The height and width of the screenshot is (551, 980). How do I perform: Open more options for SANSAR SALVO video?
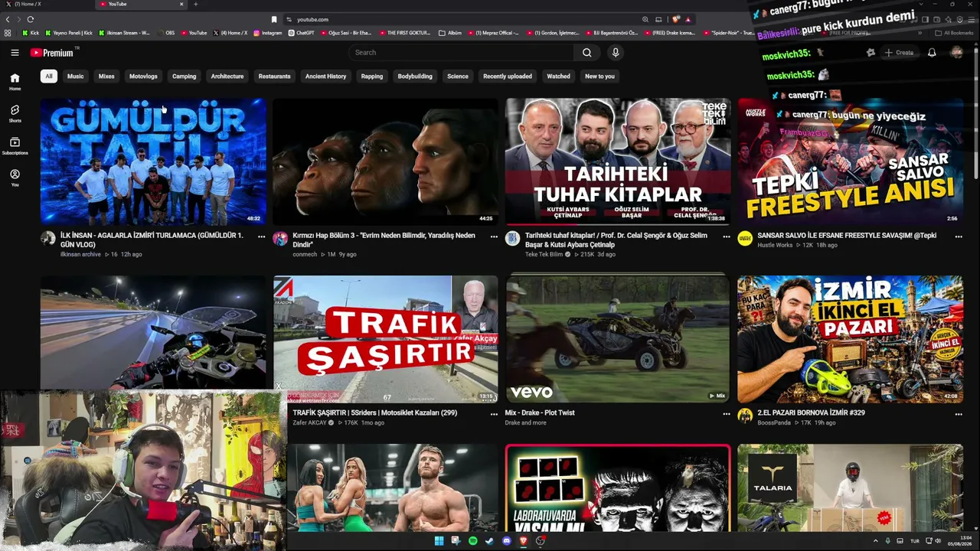959,236
